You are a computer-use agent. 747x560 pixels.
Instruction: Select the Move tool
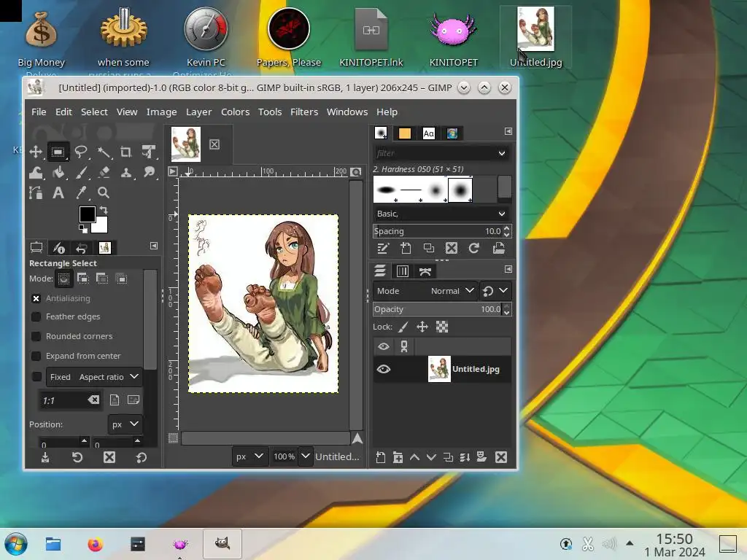[x=35, y=152]
